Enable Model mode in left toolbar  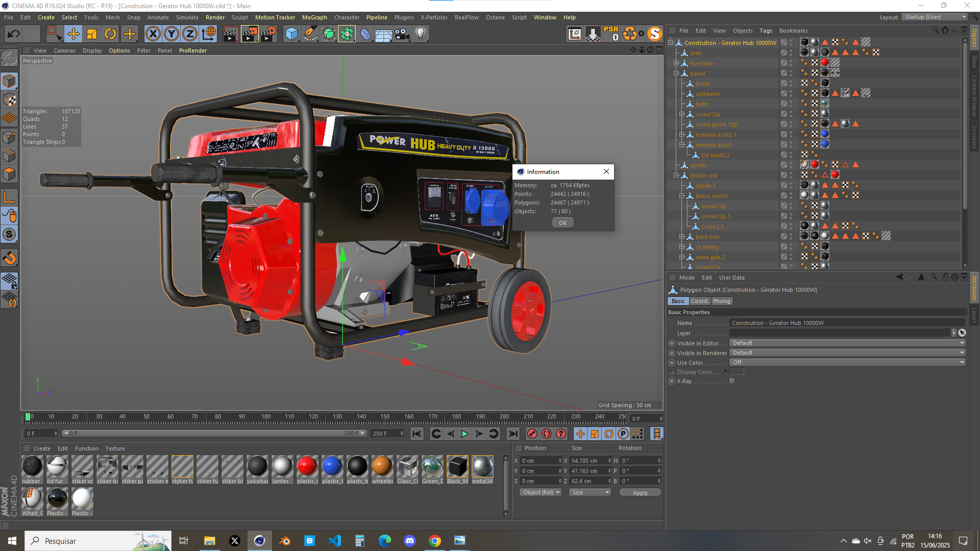9,81
